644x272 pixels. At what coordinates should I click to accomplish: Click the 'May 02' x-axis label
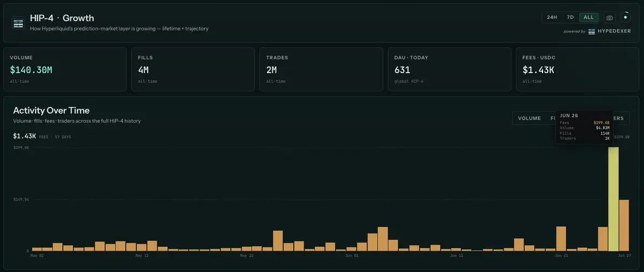click(x=37, y=255)
